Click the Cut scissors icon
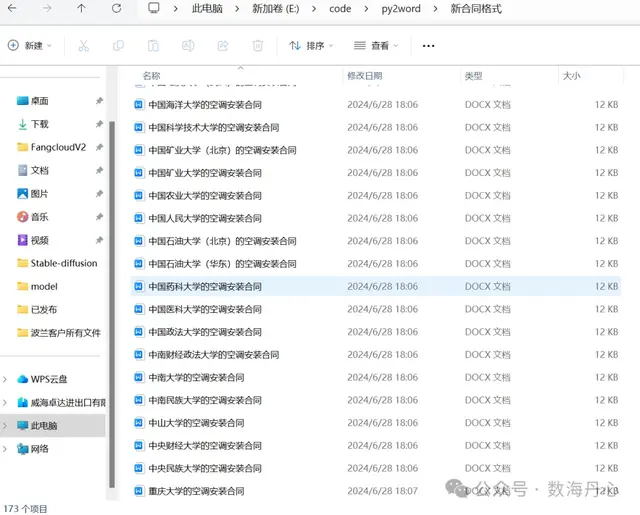Image resolution: width=640 pixels, height=515 pixels. 83,45
